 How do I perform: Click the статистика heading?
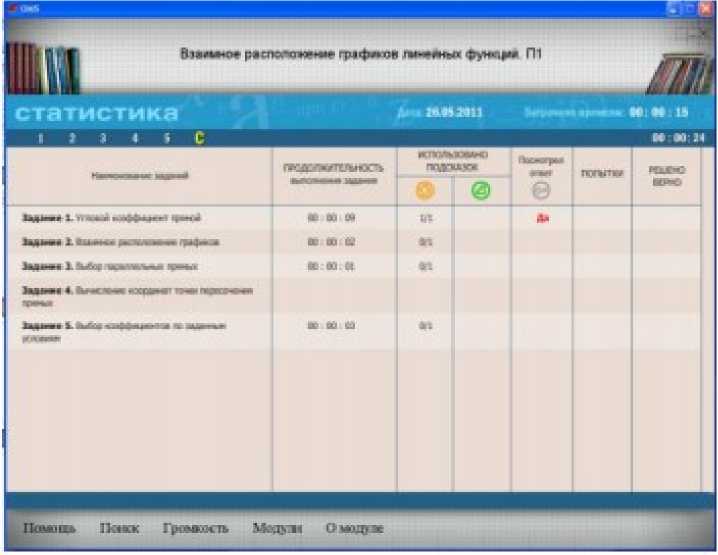click(96, 113)
